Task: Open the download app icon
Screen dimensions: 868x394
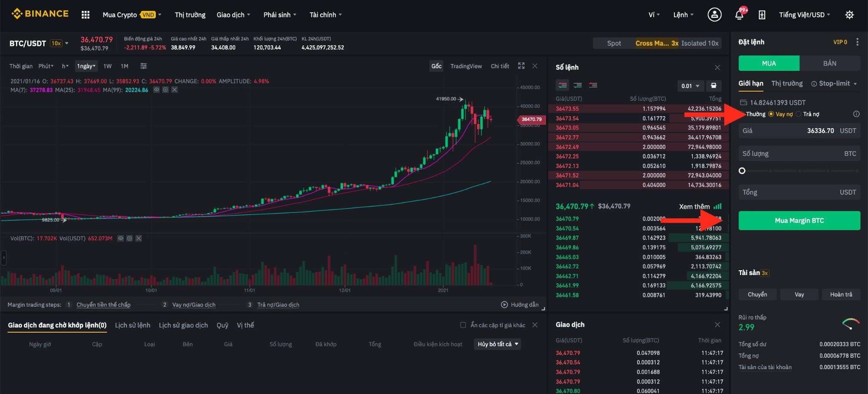Action: pos(762,15)
